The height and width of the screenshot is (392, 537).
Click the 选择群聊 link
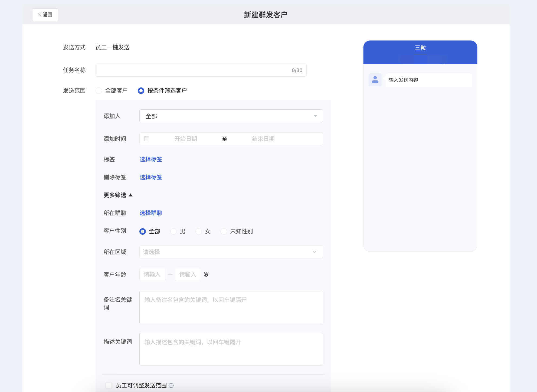(x=151, y=213)
